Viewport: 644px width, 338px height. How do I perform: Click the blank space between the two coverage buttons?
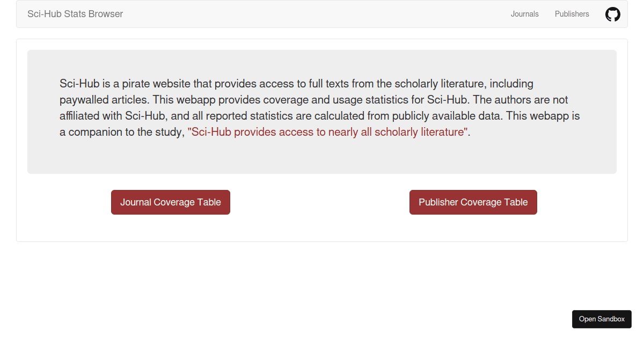tap(320, 202)
